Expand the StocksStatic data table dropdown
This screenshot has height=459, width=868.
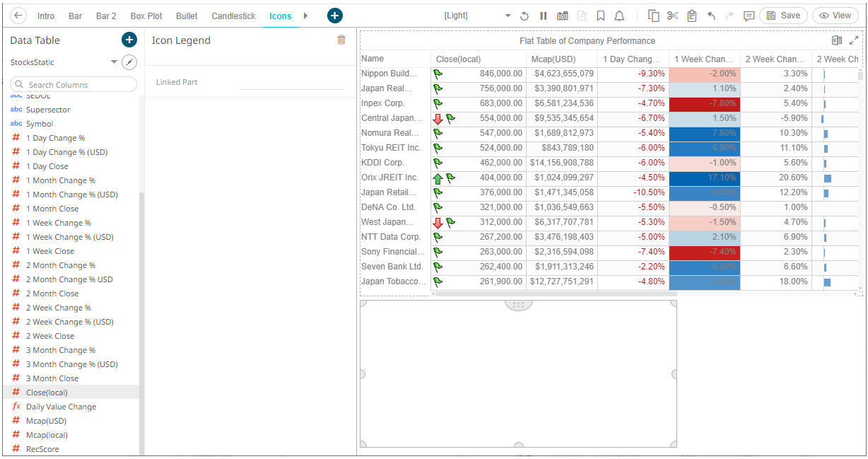tap(115, 62)
